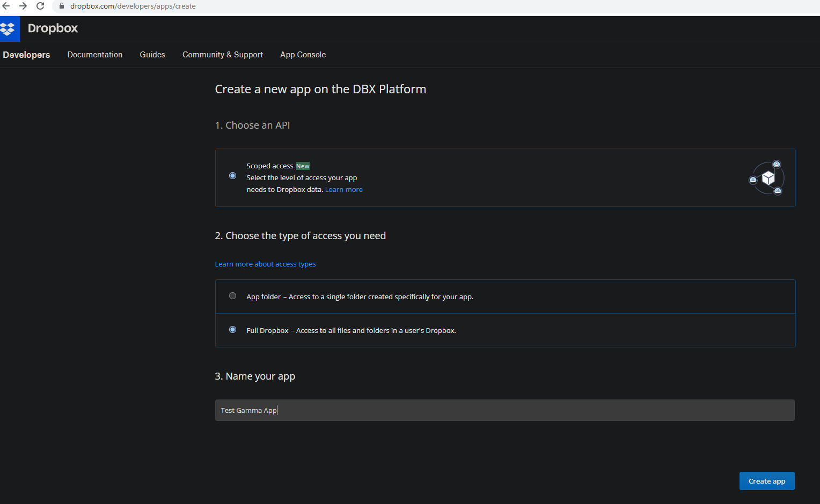Image resolution: width=820 pixels, height=504 pixels.
Task: Open the Guides menu item
Action: click(x=152, y=55)
